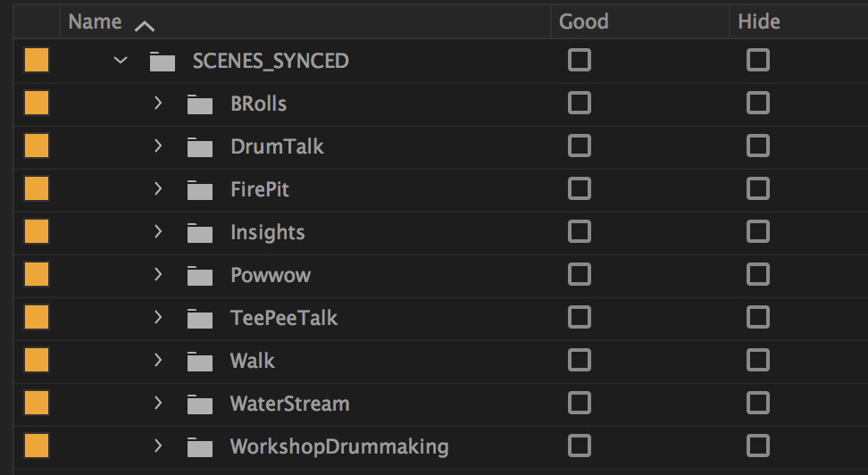Click the FirePit bin folder icon
868x475 pixels.
coord(200,190)
